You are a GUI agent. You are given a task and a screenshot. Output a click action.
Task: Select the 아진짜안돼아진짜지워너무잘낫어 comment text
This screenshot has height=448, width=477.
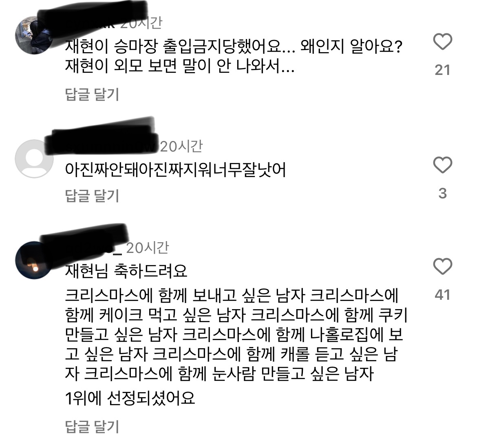pyautogui.click(x=176, y=170)
